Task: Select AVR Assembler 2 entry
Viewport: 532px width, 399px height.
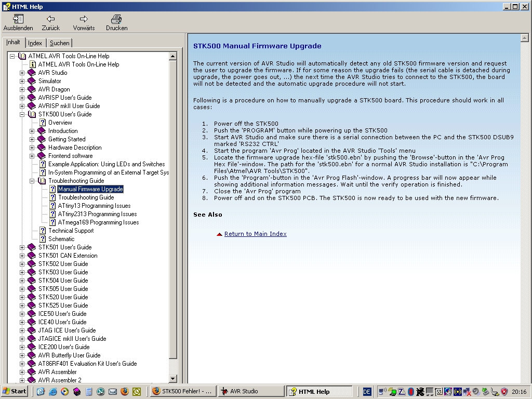Action: tap(60, 380)
